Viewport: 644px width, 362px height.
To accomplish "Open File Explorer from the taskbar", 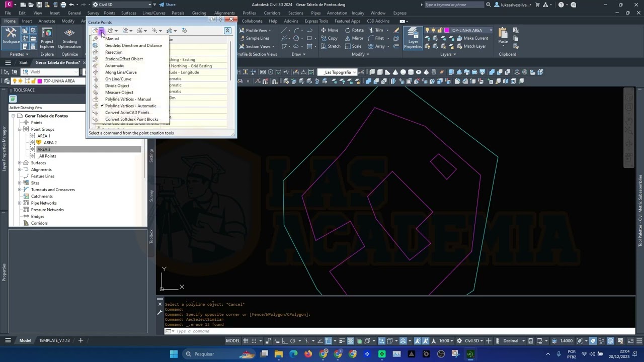I will pos(279,354).
